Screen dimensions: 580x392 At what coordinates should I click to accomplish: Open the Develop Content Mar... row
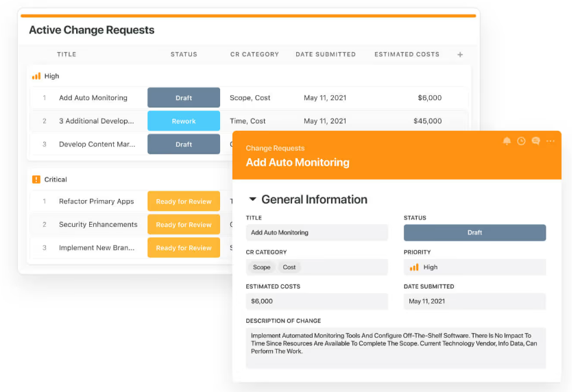click(x=97, y=144)
